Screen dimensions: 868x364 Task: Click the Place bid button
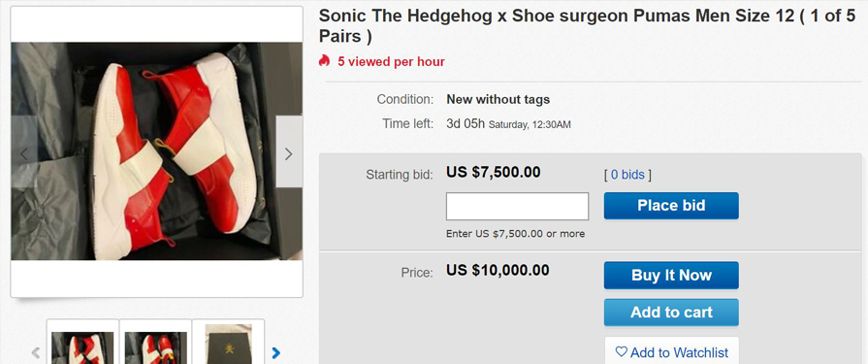[x=671, y=206]
